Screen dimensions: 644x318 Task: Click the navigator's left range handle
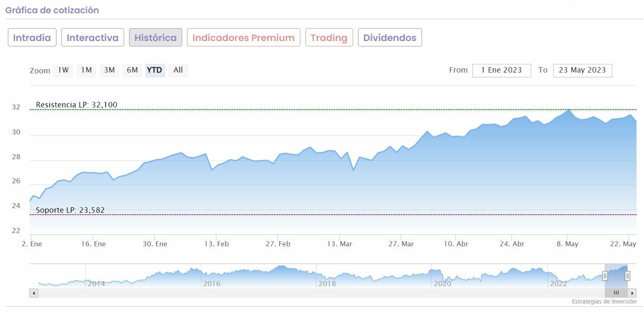pos(605,276)
